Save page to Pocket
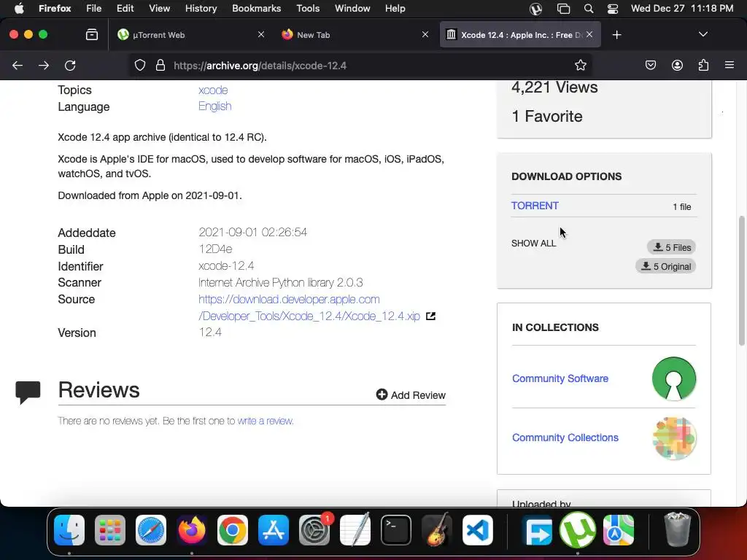Screen dimensions: 747x560 click(650, 65)
